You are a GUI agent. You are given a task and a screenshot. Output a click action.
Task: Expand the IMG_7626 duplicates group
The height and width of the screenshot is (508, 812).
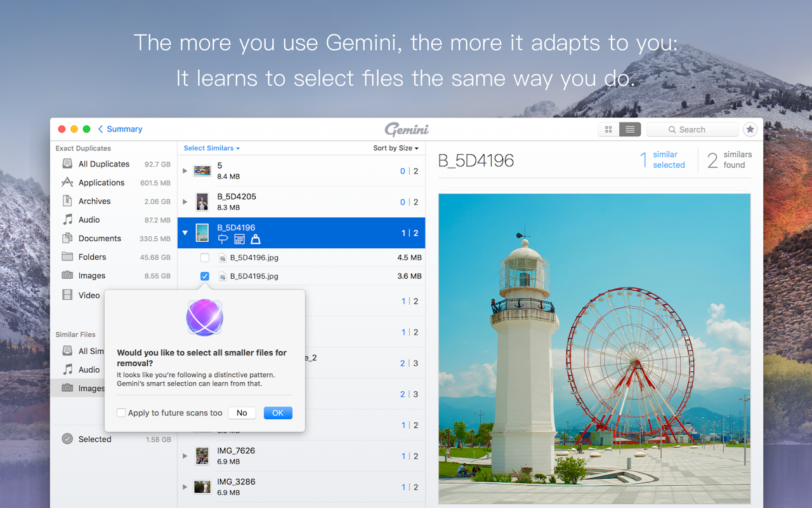pyautogui.click(x=185, y=455)
